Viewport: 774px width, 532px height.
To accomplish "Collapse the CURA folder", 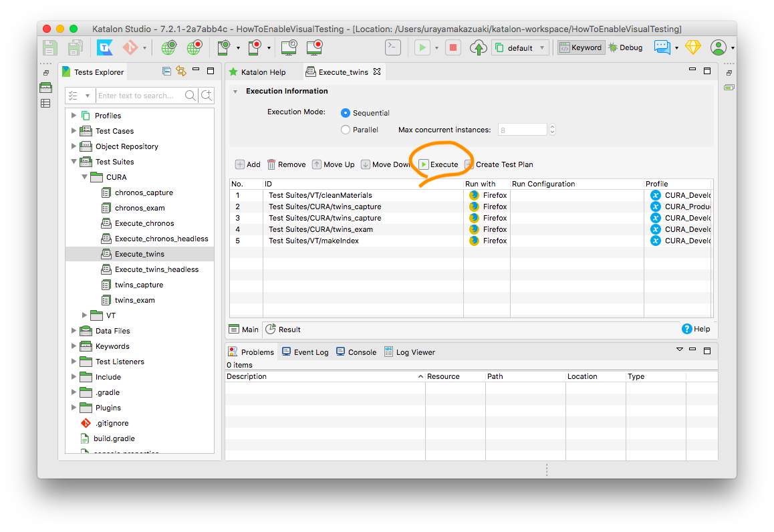I will point(84,176).
